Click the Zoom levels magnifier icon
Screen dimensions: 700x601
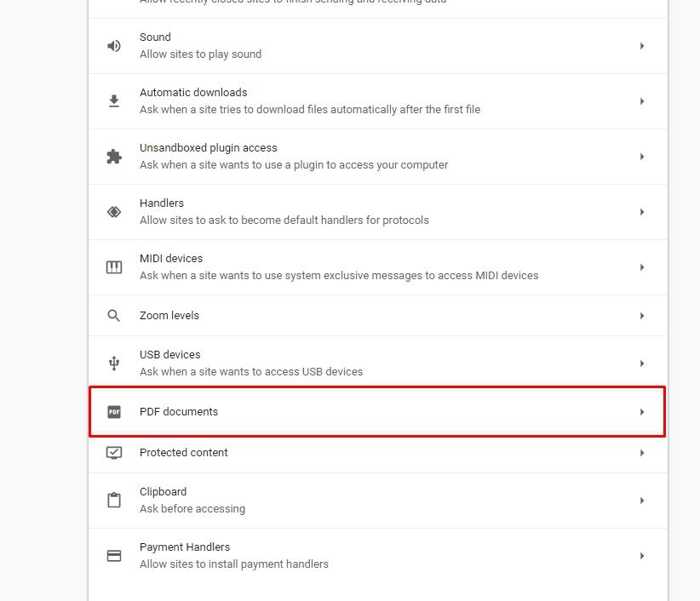114,316
